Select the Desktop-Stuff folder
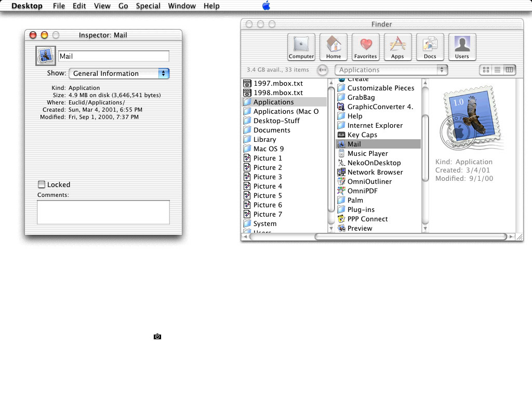This screenshot has height=399, width=532. click(284, 121)
